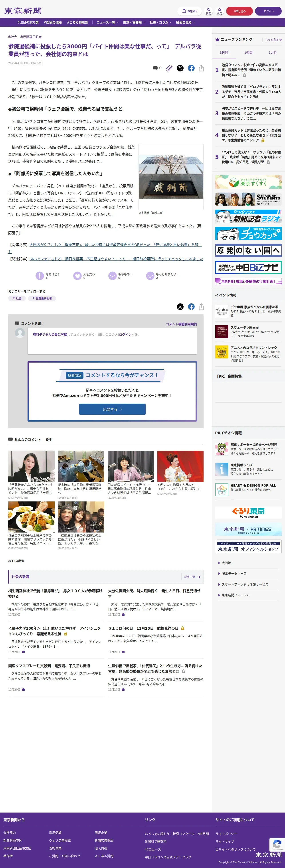
Task: Click the 応募する campaign button
Action: [x=112, y=409]
